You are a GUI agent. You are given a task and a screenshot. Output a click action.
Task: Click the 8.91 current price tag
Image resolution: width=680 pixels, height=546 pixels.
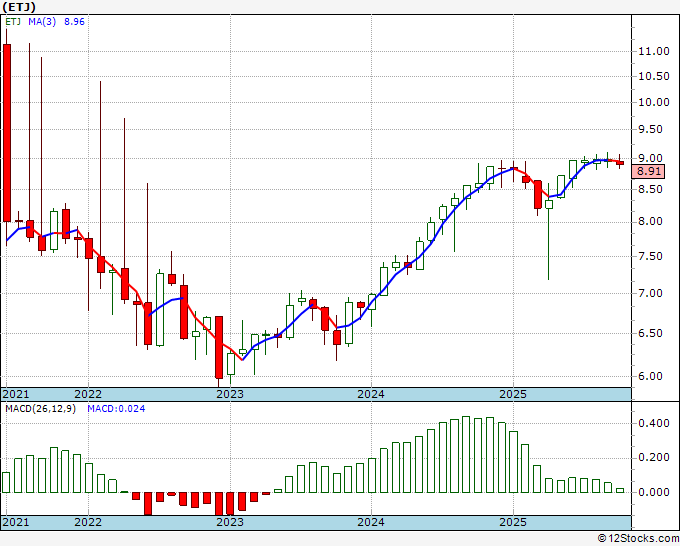pyautogui.click(x=648, y=171)
